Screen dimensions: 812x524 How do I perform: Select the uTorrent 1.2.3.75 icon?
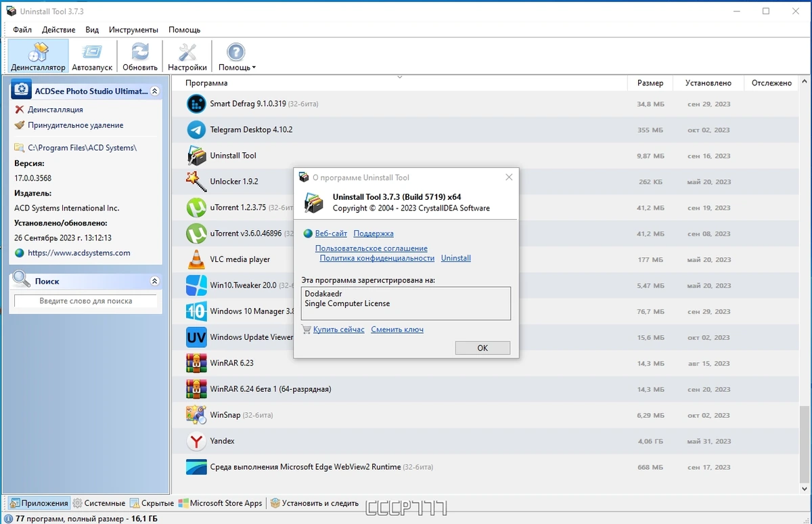pyautogui.click(x=196, y=207)
